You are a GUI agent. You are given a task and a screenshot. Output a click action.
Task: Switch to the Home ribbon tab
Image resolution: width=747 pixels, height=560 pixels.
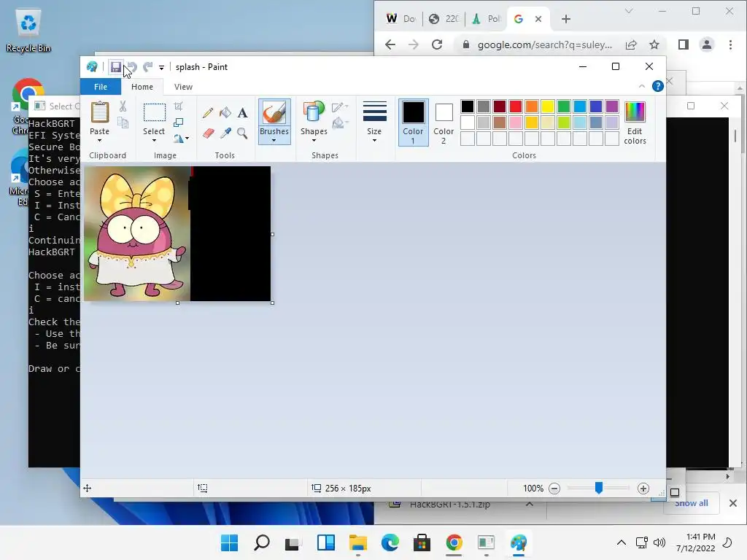pyautogui.click(x=142, y=87)
